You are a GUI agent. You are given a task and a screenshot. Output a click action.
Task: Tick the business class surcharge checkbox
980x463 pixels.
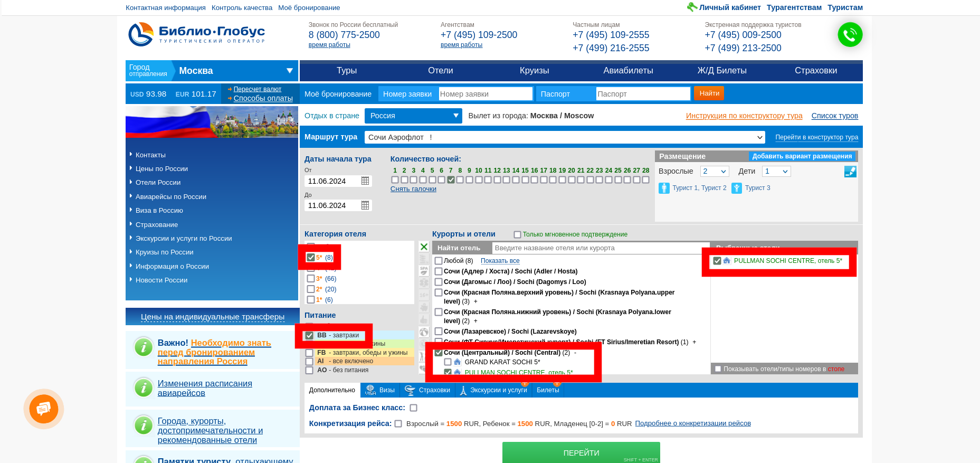point(414,408)
